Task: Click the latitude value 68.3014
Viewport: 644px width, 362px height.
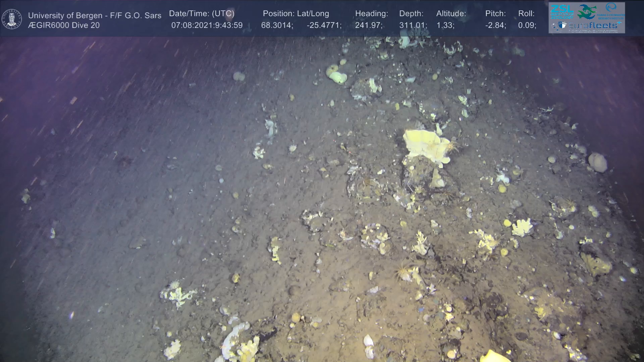Action: pyautogui.click(x=277, y=25)
